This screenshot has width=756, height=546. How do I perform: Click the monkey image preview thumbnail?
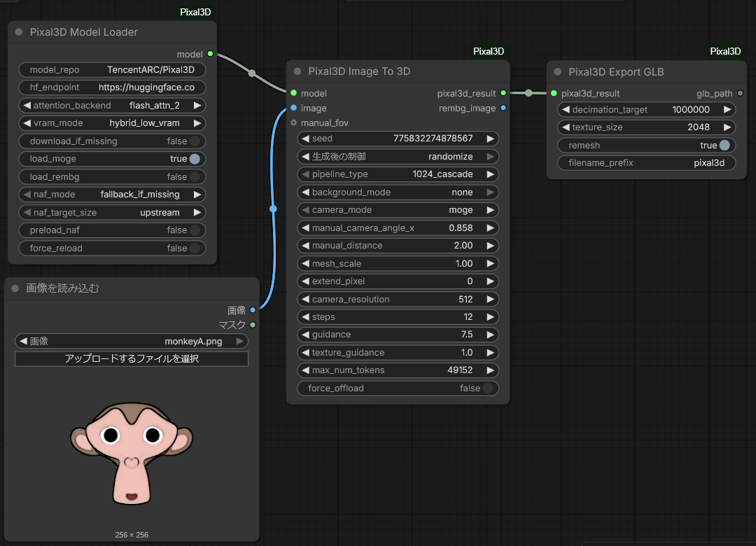tap(132, 454)
